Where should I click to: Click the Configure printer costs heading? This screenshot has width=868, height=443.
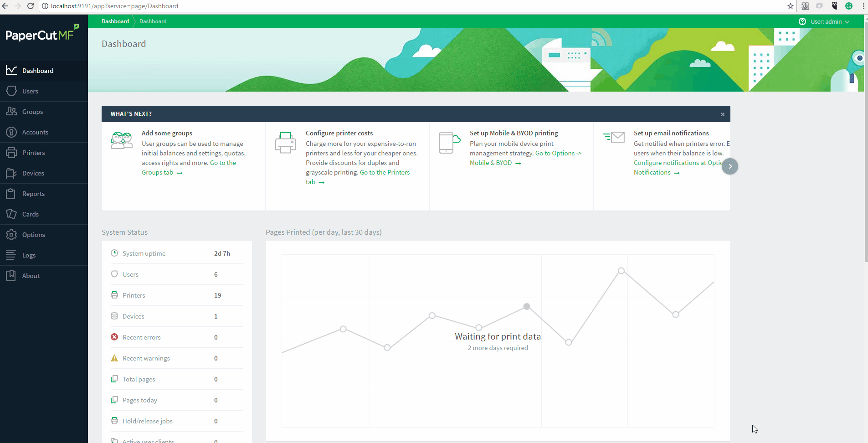(x=339, y=133)
